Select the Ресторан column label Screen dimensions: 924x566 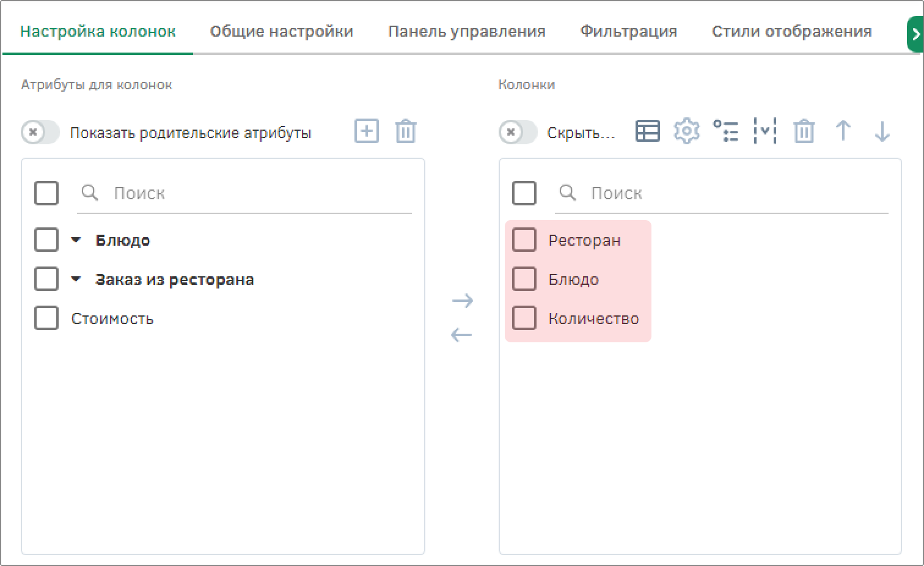point(584,241)
